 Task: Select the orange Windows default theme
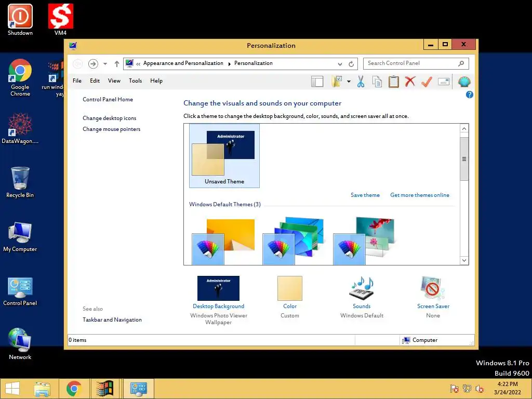point(223,242)
